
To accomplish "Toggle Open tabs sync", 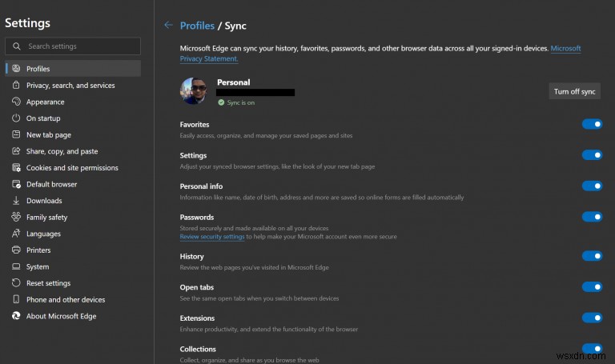I will (x=592, y=287).
